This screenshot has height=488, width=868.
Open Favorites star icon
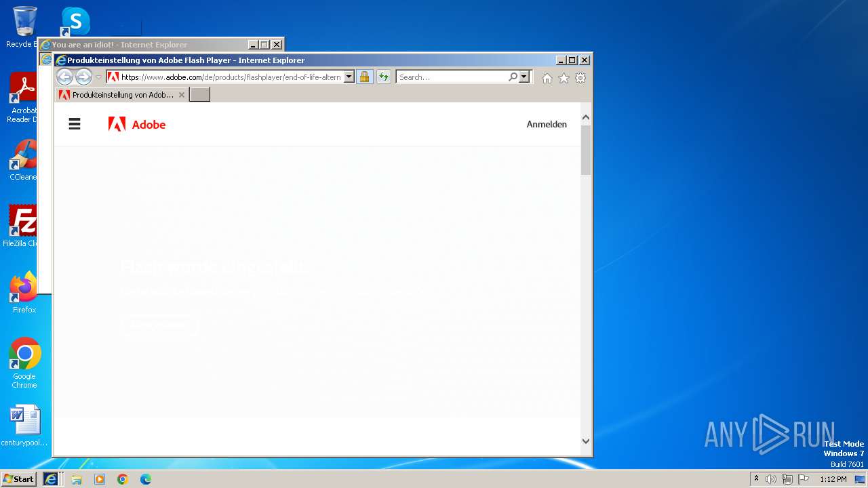(564, 78)
